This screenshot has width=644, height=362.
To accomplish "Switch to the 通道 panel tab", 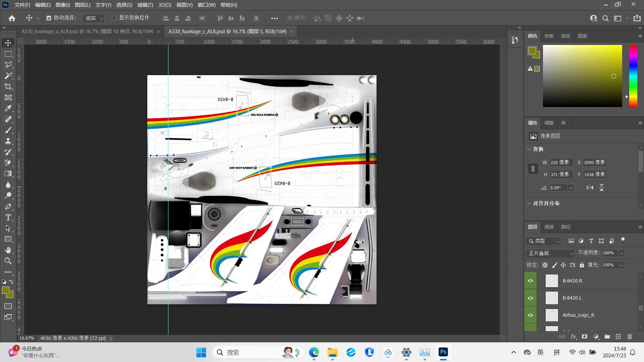I will point(549,227).
